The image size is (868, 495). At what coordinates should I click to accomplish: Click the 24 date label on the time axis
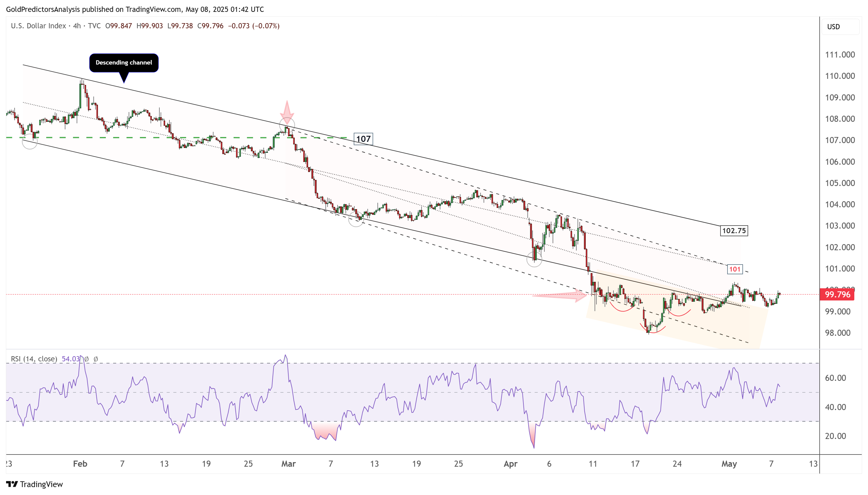tap(677, 464)
